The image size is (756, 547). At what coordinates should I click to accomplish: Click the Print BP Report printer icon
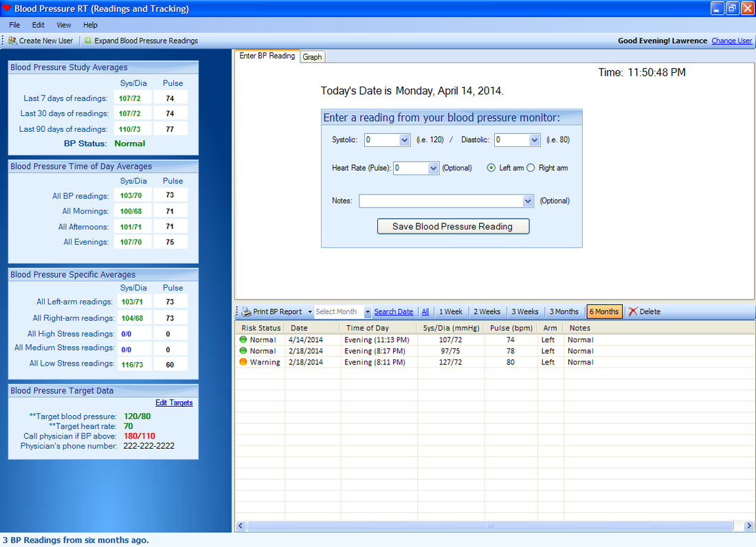click(246, 312)
